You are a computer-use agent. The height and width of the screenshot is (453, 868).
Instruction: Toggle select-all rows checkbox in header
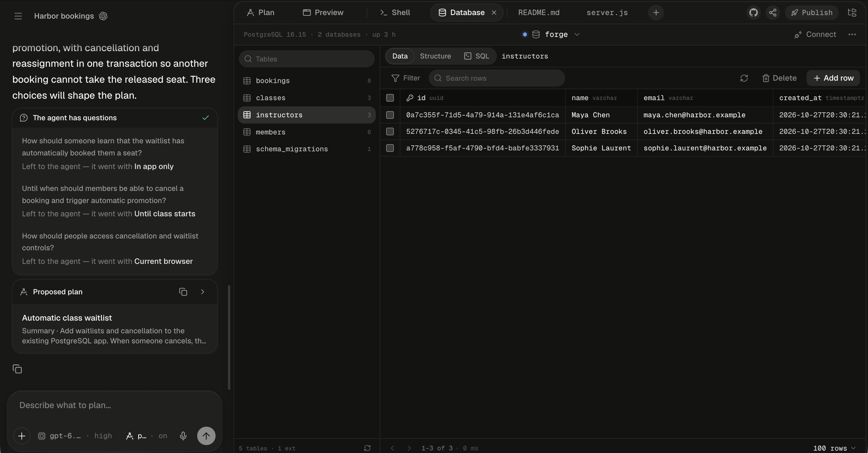coord(390,98)
